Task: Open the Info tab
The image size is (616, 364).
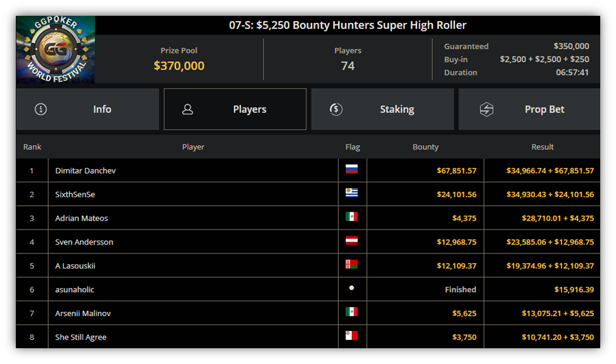Action: pos(88,109)
